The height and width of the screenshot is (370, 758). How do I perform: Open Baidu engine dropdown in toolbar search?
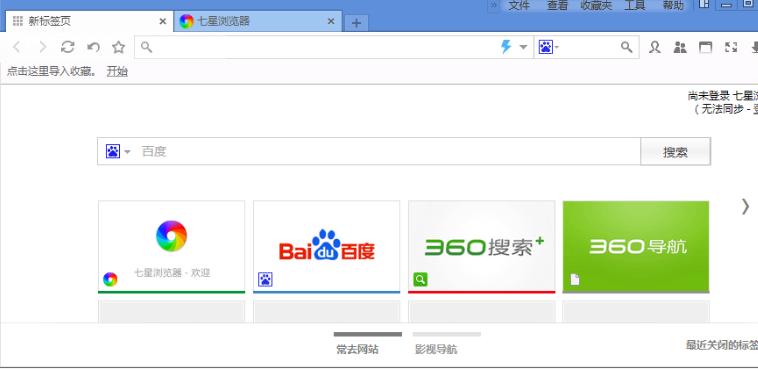[x=548, y=47]
